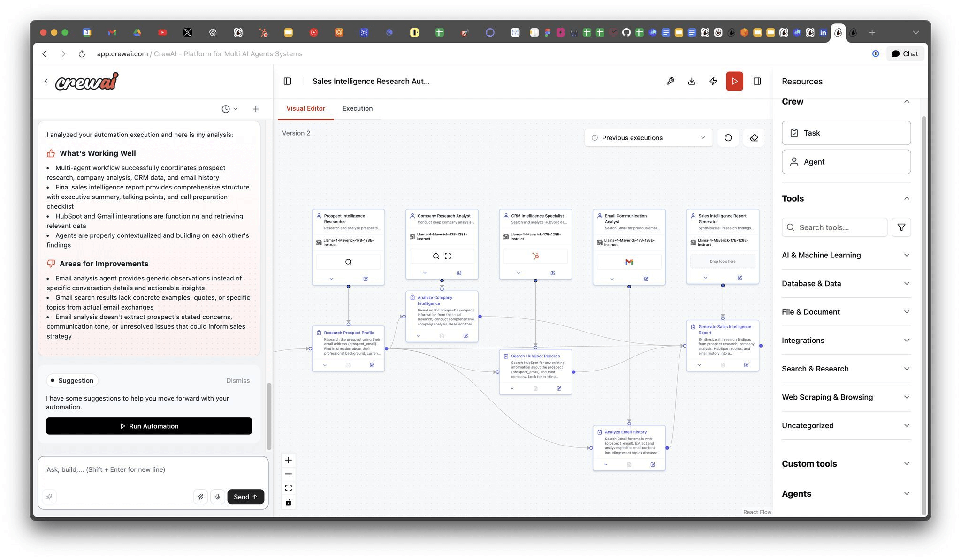Click the Search tools input field
Image resolution: width=961 pixels, height=560 pixels.
tap(834, 227)
